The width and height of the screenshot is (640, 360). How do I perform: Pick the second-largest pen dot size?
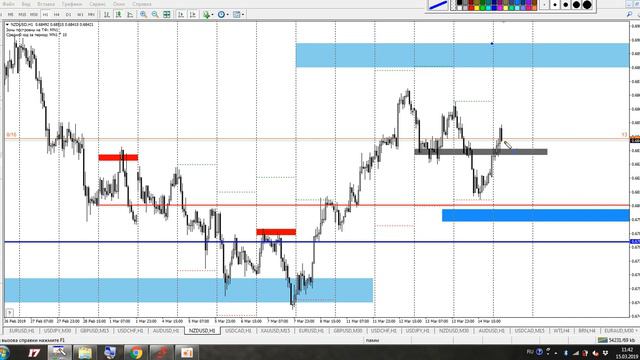coord(576,5)
